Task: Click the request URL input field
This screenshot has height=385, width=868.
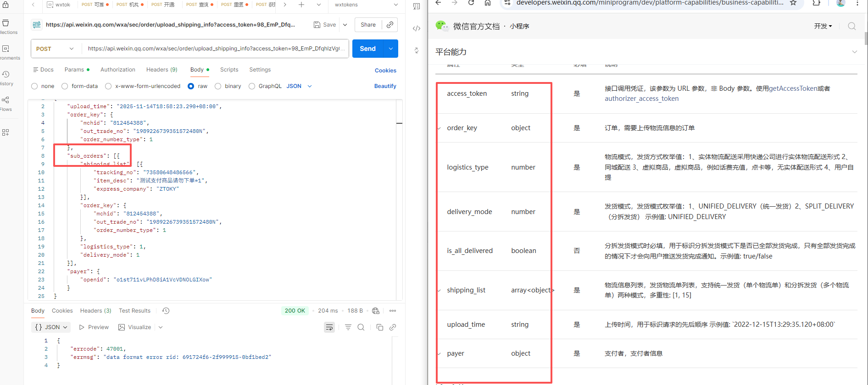Action: click(215, 49)
